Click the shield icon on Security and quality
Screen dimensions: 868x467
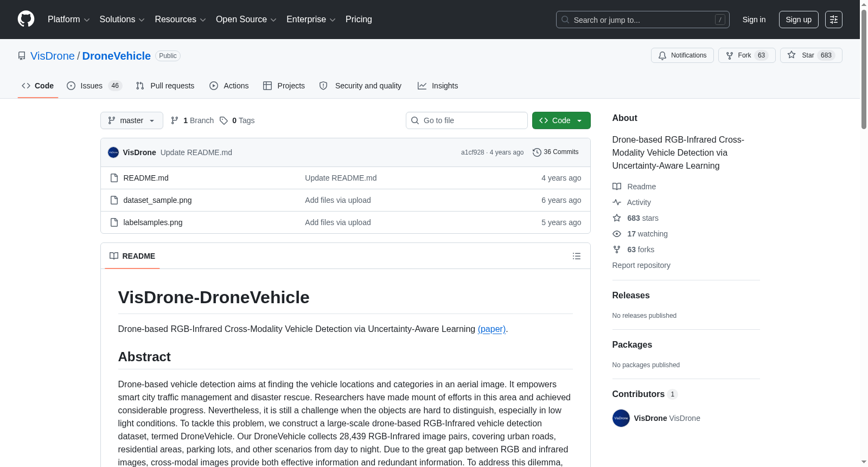323,86
